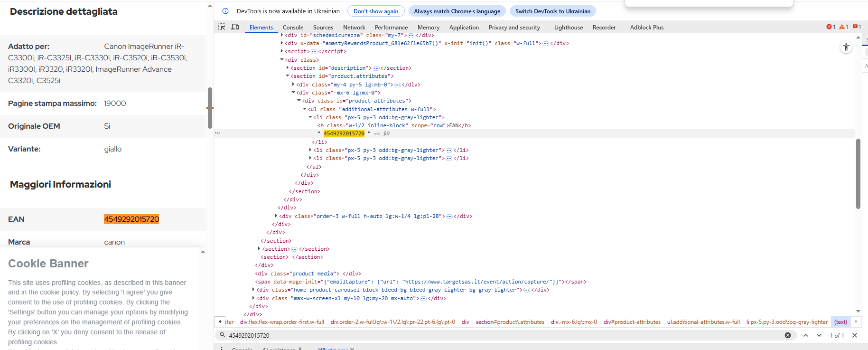Expand div class my-4 py-5 node
Viewport: 868px width, 350px height.
click(x=293, y=85)
